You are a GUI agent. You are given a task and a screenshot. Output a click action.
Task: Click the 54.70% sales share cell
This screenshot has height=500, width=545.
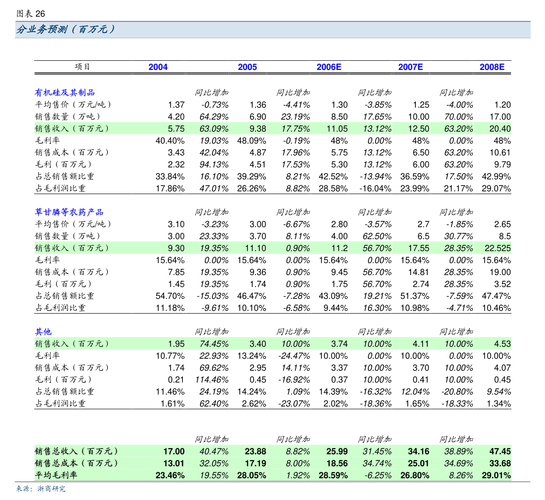point(170,296)
